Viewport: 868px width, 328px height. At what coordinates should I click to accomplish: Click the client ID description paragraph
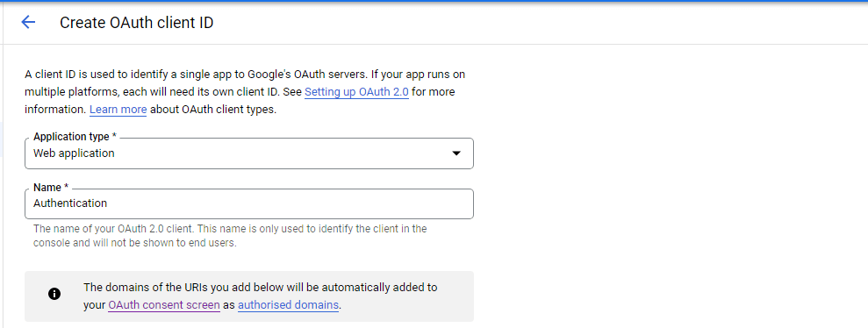tap(248, 92)
